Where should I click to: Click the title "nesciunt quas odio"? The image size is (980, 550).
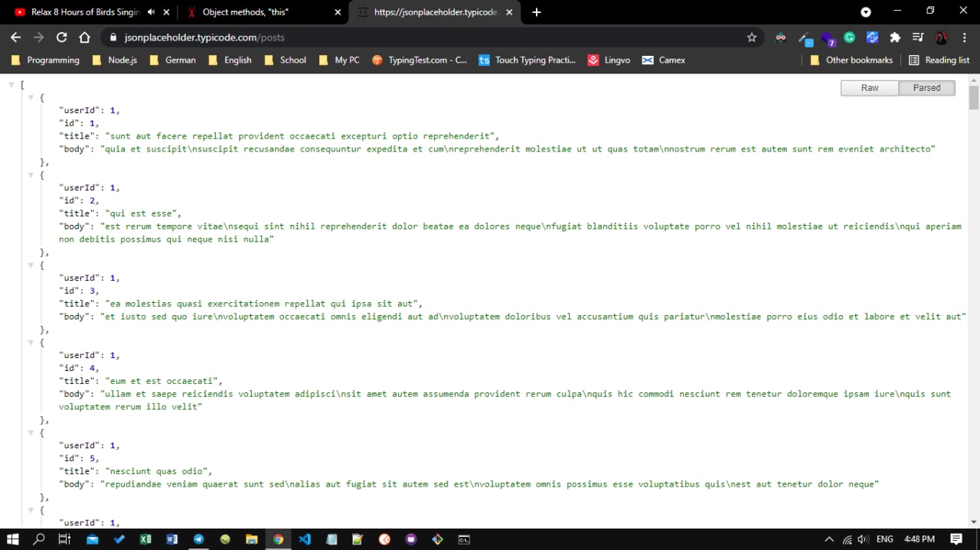158,471
